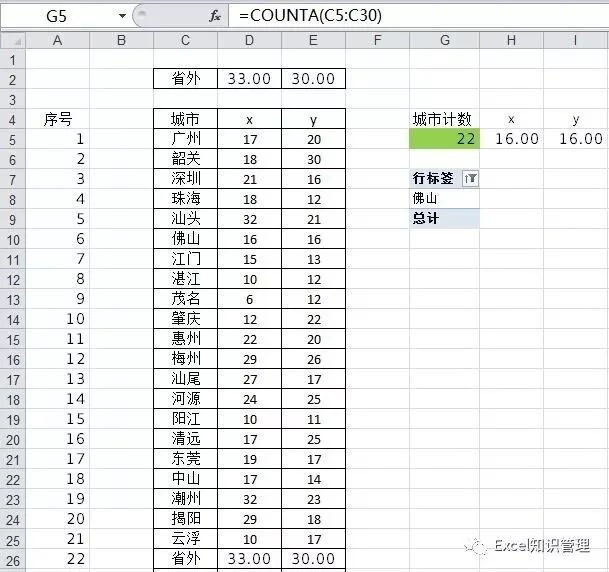Click the 序号 header cell
Image resolution: width=609 pixels, height=572 pixels.
pyautogui.click(x=57, y=119)
